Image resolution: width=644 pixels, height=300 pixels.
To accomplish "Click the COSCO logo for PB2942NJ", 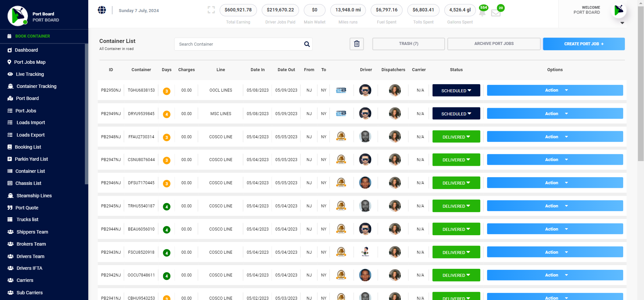I will pos(341,275).
